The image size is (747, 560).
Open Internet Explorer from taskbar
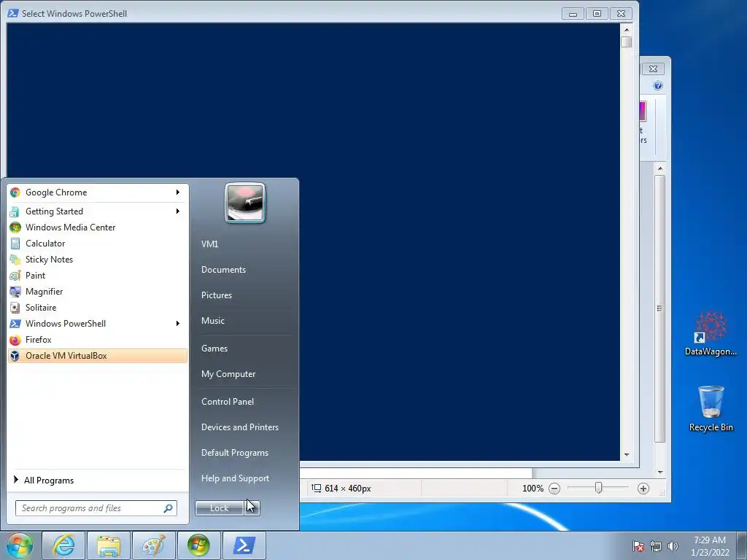pyautogui.click(x=64, y=545)
